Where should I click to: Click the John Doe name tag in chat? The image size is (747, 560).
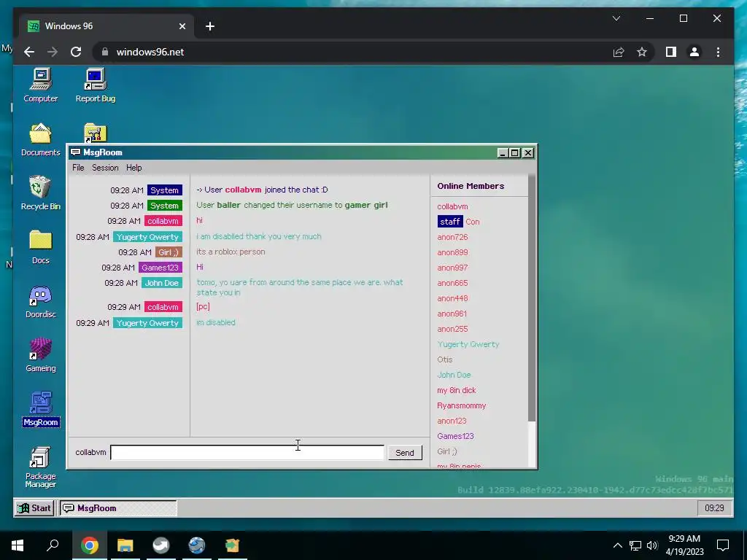161,283
